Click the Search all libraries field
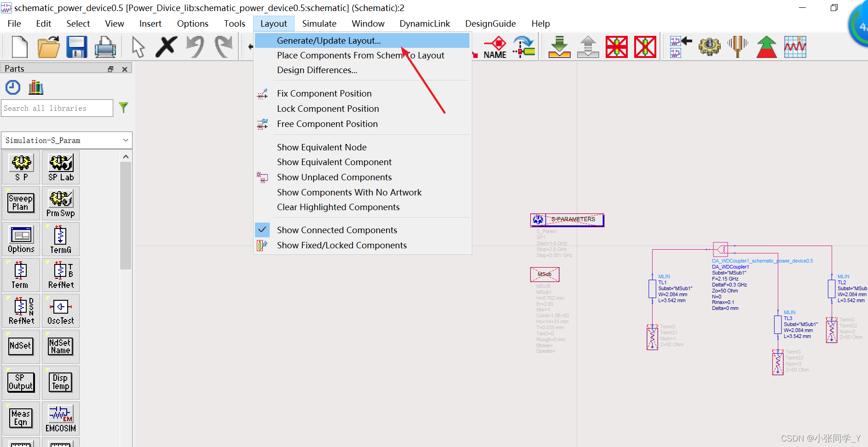This screenshot has width=868, height=447. click(57, 108)
